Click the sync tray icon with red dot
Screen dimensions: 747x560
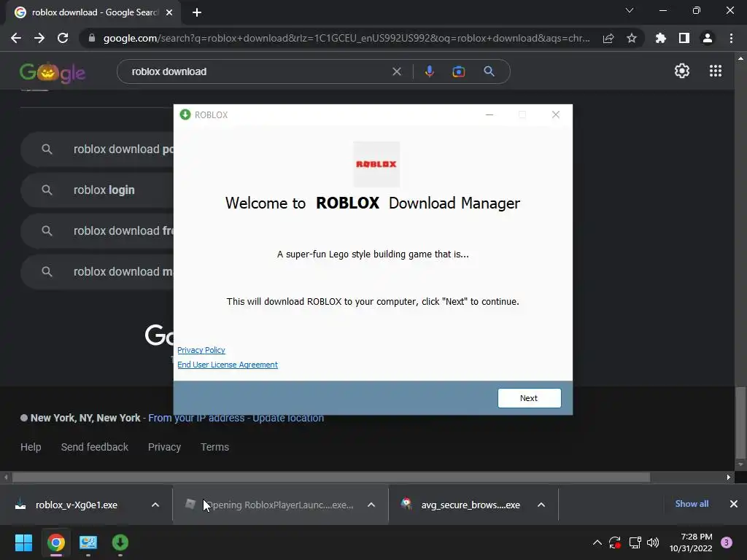[615, 542]
